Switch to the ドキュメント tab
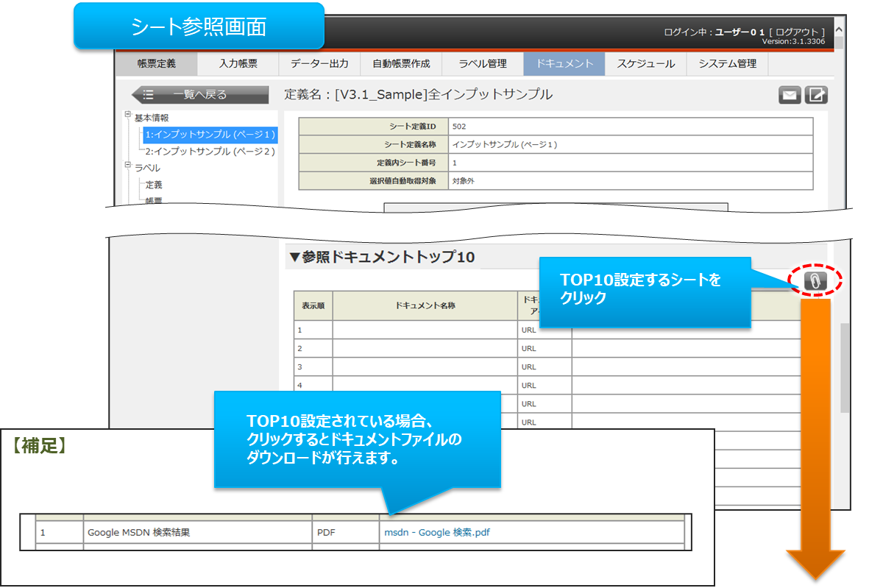The height and width of the screenshot is (588, 883). click(564, 64)
